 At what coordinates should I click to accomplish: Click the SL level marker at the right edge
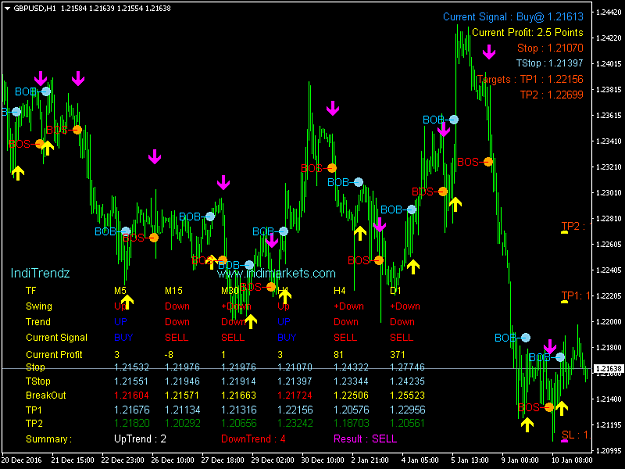(574, 436)
